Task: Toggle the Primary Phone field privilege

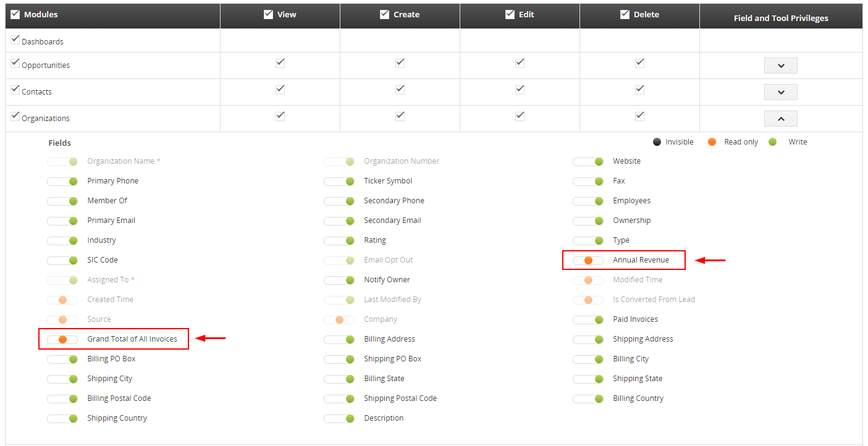Action: [62, 182]
